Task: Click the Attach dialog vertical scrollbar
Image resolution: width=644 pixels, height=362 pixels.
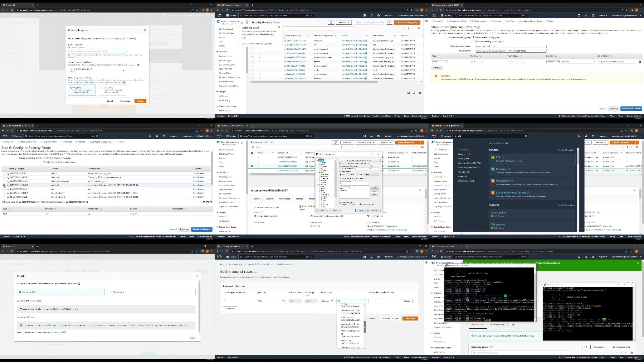Action: [x=199, y=307]
